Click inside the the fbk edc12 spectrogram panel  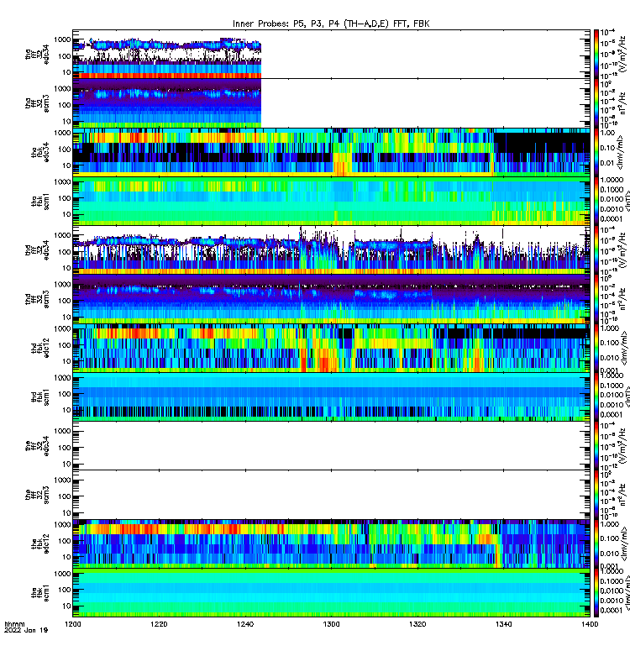tap(331, 543)
